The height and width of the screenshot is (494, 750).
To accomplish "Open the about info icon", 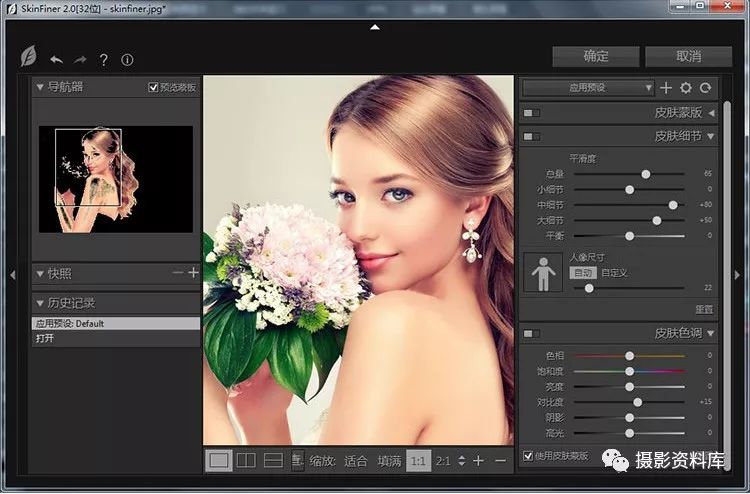I will click(x=127, y=59).
